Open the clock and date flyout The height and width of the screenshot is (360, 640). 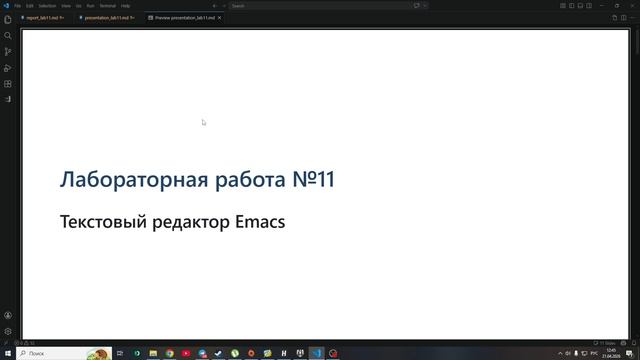[x=611, y=353]
